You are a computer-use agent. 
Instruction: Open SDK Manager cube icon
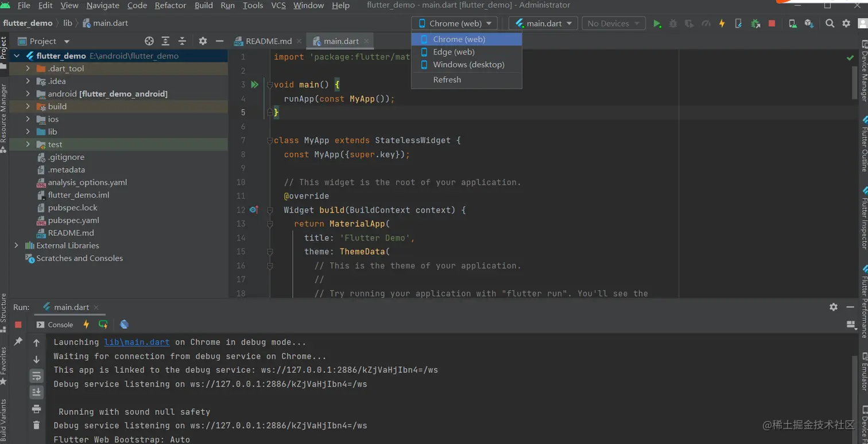tap(809, 24)
